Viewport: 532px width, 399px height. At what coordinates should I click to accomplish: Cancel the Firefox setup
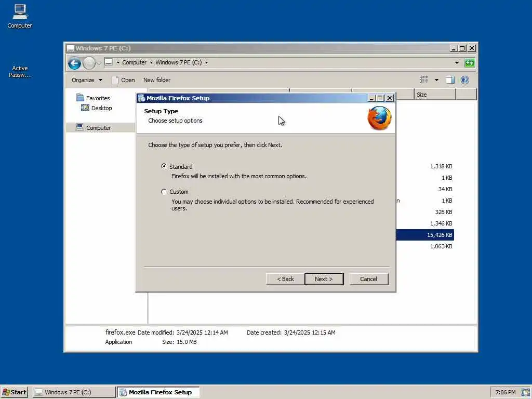369,279
